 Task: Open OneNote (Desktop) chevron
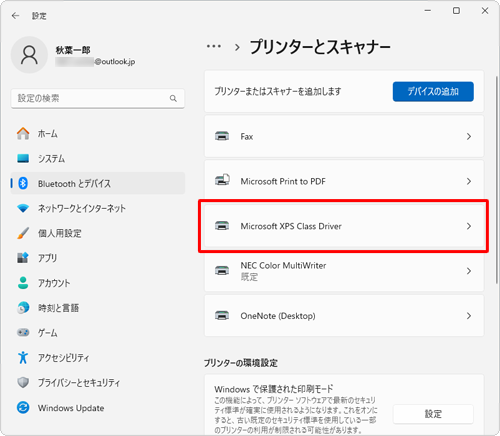tap(469, 316)
